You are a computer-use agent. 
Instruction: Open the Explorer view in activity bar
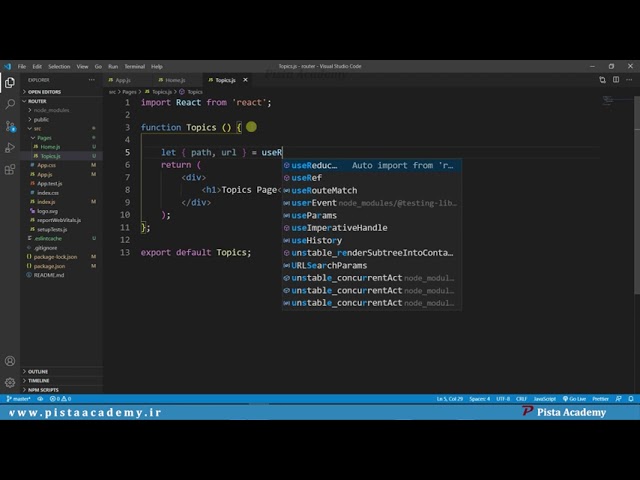point(10,83)
